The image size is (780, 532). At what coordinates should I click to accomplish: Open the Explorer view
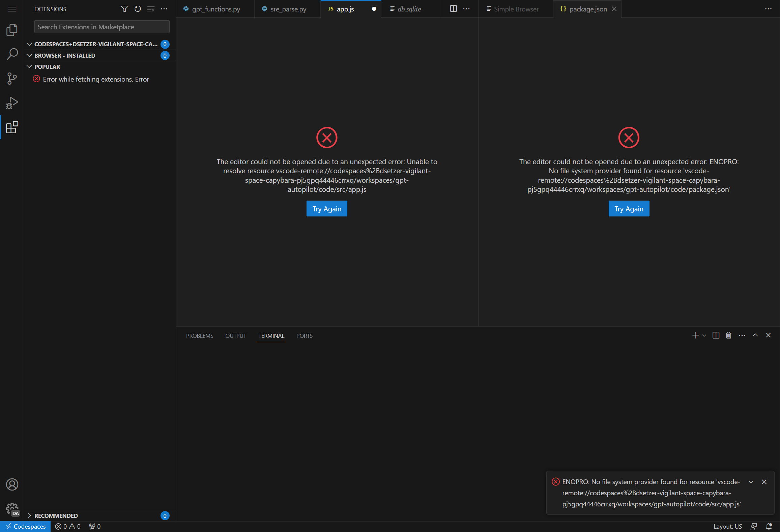12,30
